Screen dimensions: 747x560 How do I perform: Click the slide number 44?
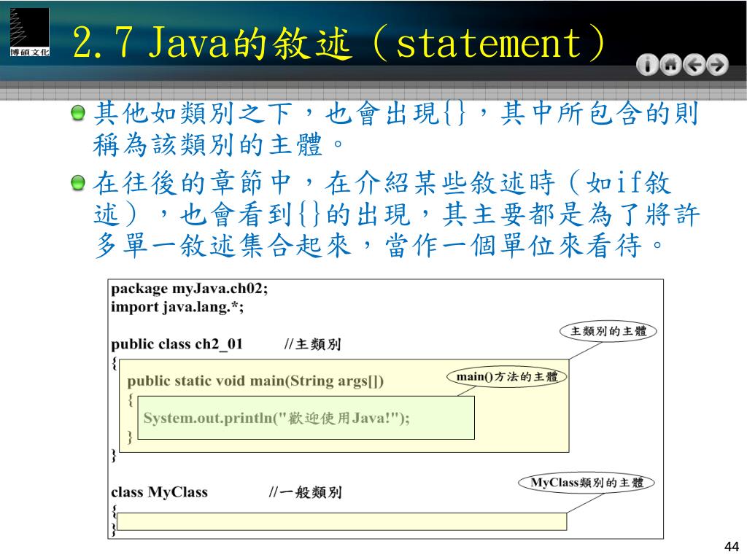731,545
